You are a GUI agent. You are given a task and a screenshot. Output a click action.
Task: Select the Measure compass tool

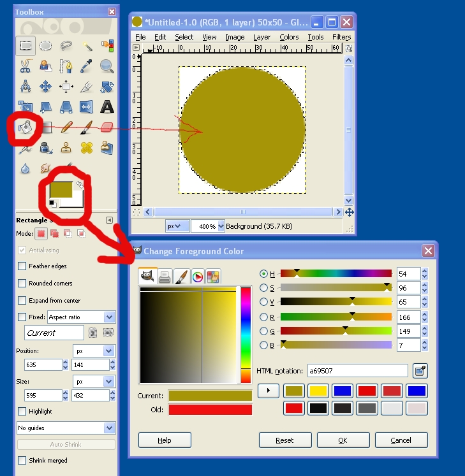click(26, 87)
